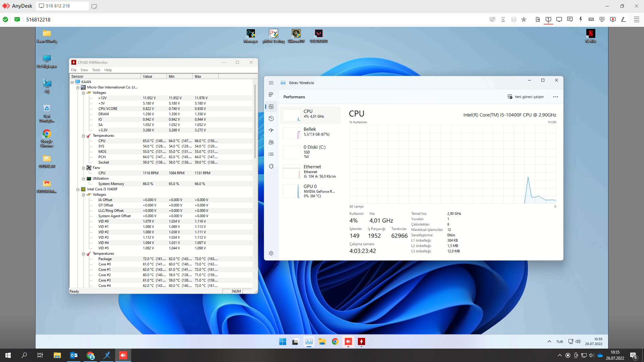Click the Sensor column header
Screen dimensions: 644x362
click(105, 76)
